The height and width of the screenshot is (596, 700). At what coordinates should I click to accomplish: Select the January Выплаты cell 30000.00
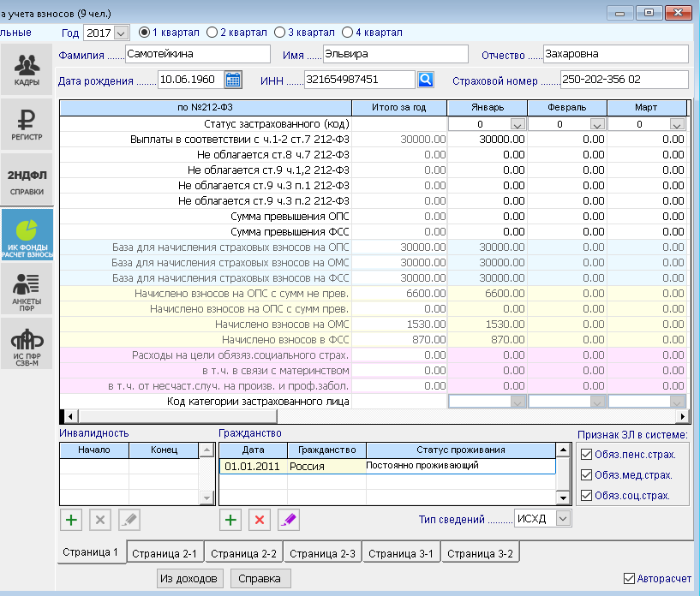pos(487,140)
